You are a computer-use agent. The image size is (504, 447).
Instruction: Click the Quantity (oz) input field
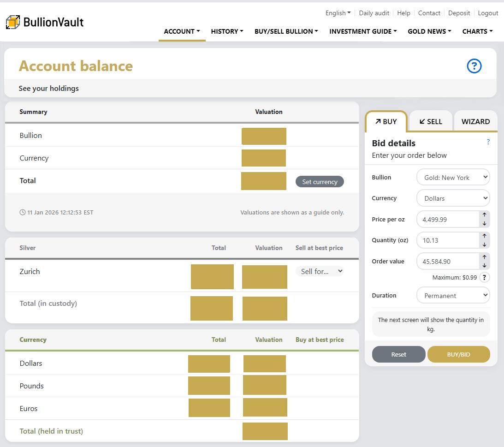(x=447, y=240)
